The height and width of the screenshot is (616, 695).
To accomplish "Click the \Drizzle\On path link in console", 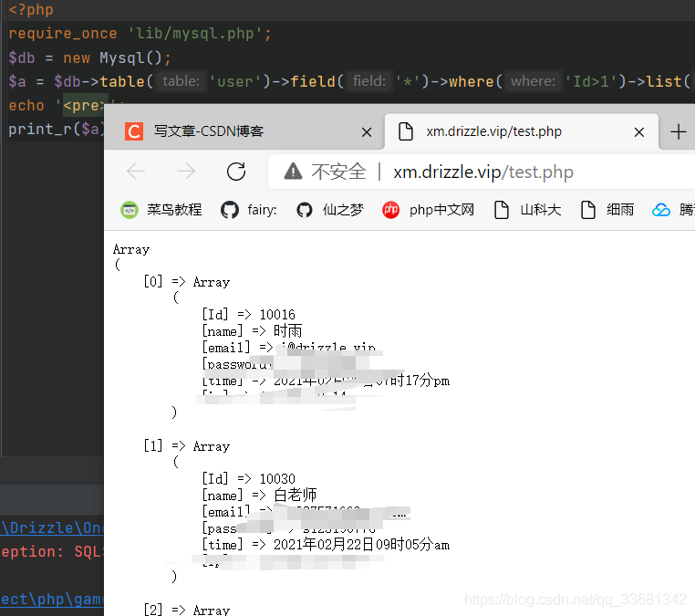I will 52,527.
